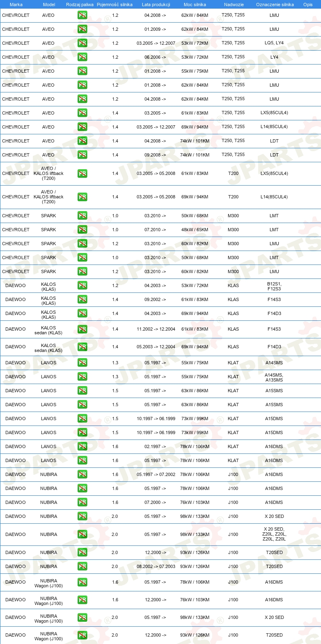Viewport: 321px width, 644px height.
Task: Click fuel icon in NUBIRA X 20 SED, Z20L row
Action: [x=82, y=534]
